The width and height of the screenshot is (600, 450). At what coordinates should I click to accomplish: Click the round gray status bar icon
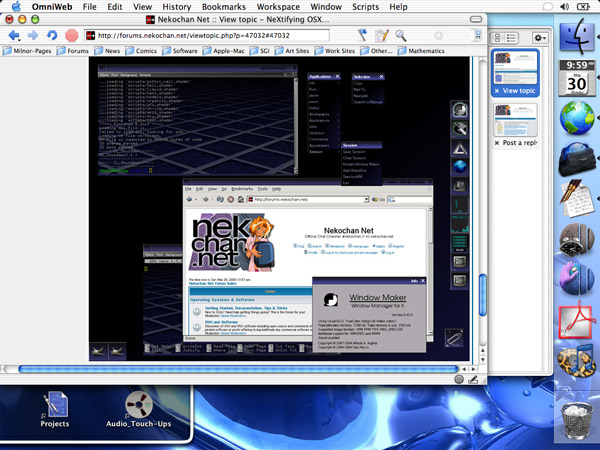tap(459, 379)
